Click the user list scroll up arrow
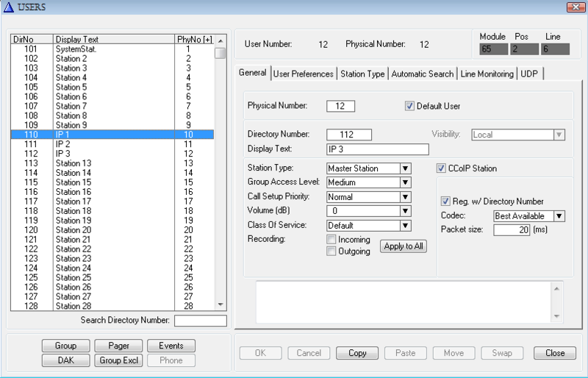Screen dimensions: 588x378 220,40
